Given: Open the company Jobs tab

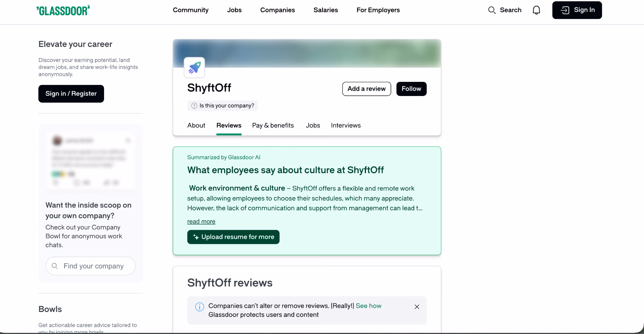Looking at the screenshot, I should pos(313,125).
